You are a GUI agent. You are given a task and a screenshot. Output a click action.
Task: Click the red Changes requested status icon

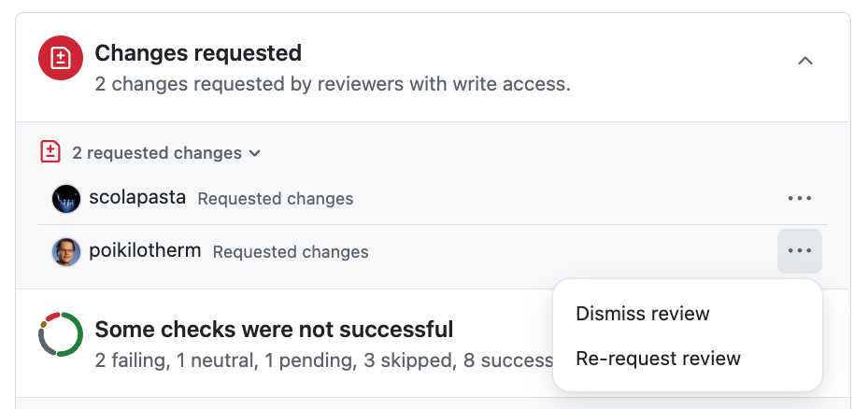click(61, 61)
